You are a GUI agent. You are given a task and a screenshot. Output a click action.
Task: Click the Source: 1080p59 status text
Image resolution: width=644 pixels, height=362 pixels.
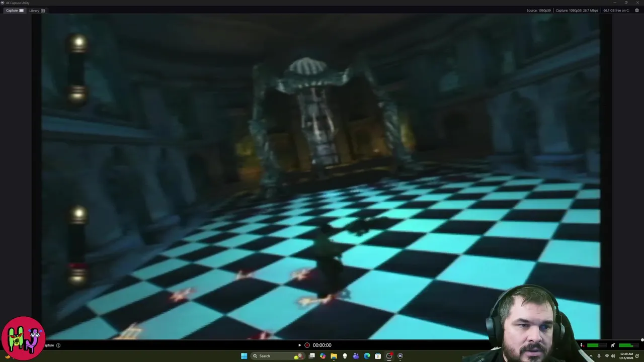pyautogui.click(x=538, y=10)
